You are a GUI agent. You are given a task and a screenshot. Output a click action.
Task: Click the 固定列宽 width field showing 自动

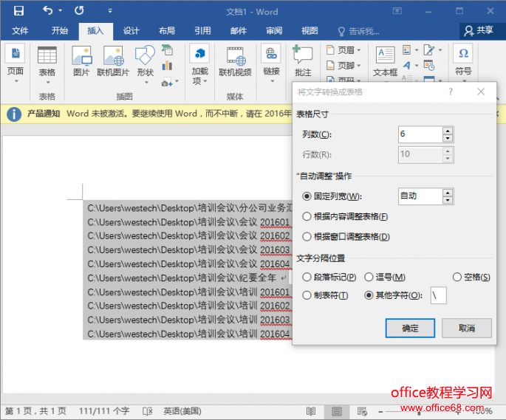coord(420,196)
